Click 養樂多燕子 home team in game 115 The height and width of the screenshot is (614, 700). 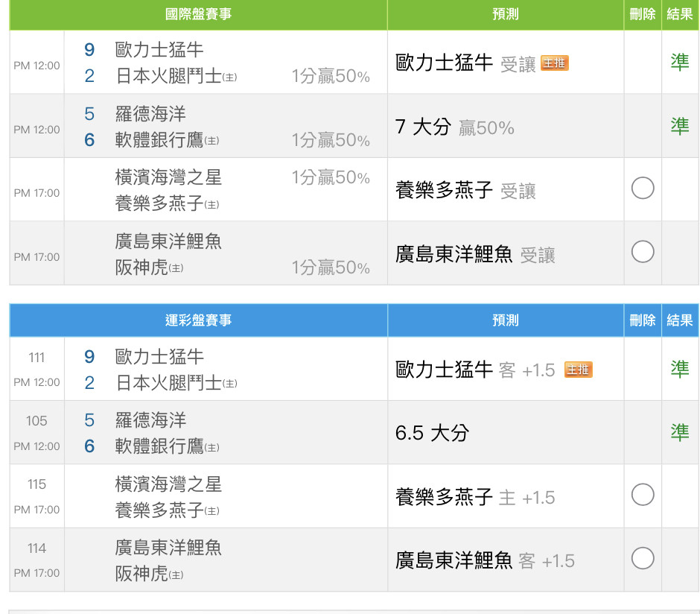pos(167,510)
